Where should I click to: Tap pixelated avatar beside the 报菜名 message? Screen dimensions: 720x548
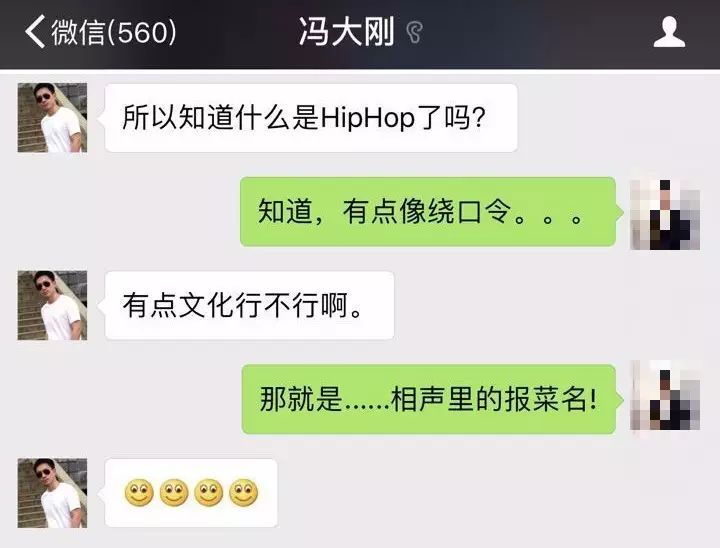pyautogui.click(x=665, y=395)
